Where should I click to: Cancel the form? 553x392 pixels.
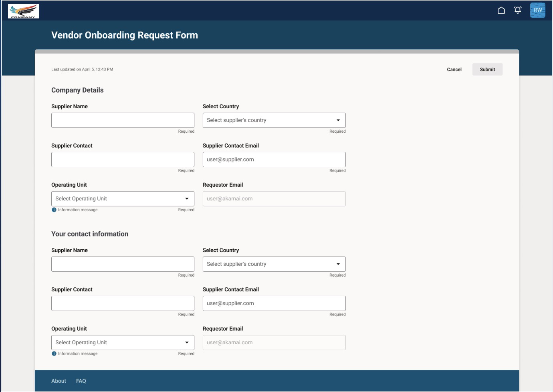pos(454,69)
